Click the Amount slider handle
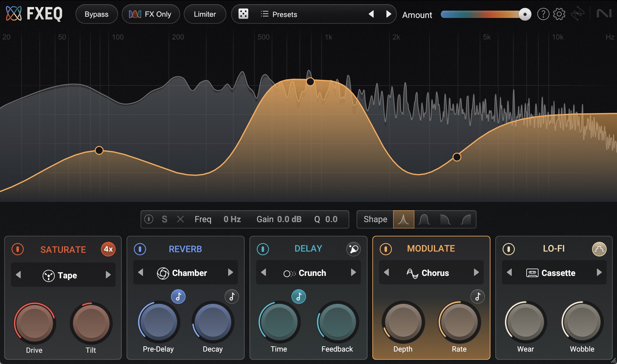 coord(525,14)
